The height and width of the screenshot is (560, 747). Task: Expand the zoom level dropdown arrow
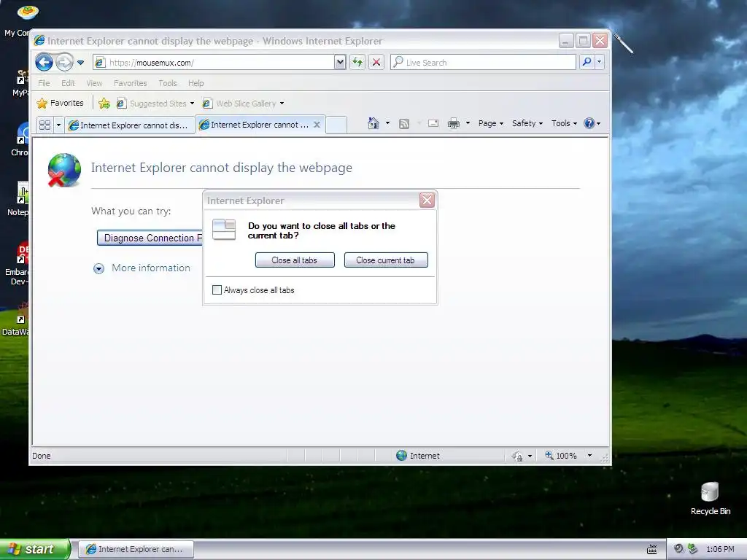[x=589, y=456]
